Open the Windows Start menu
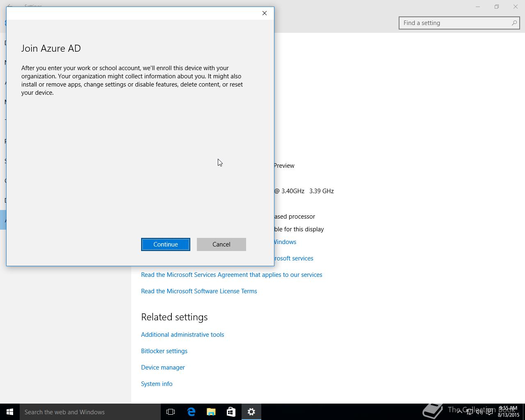525x420 pixels. point(10,412)
